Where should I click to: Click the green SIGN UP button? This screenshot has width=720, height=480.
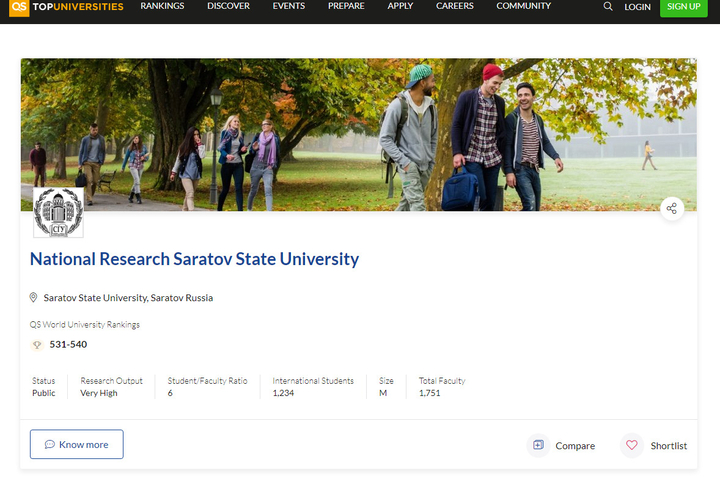tap(684, 7)
